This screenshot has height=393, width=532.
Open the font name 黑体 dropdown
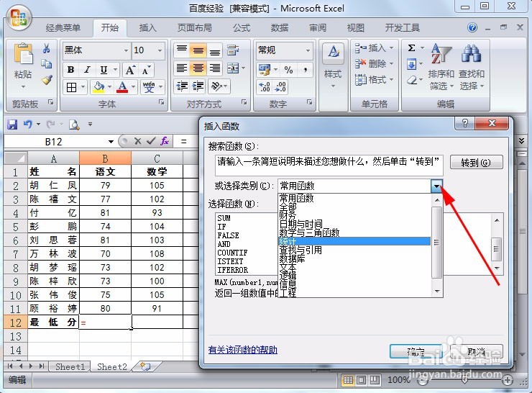coord(126,50)
